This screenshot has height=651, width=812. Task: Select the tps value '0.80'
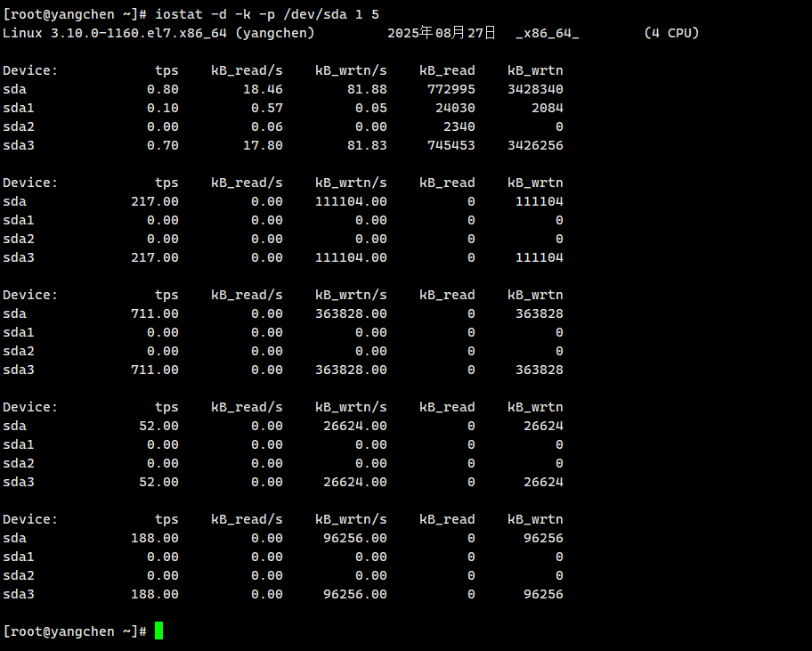(163, 89)
